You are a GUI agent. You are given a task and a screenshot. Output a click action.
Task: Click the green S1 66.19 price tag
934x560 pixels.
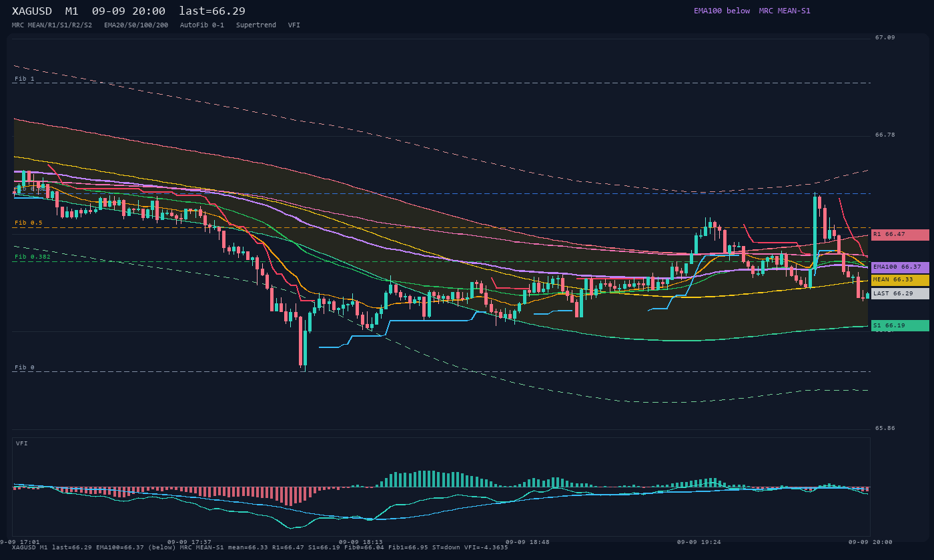(900, 325)
